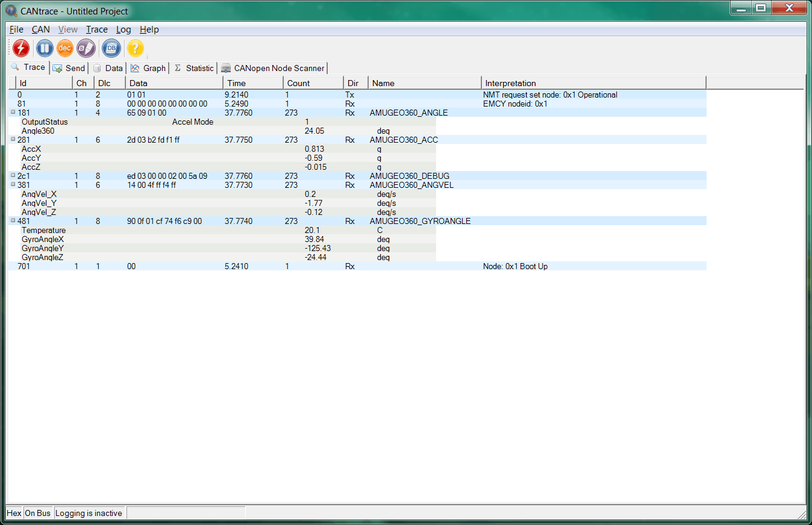Toggle the orange 'dec' decimal display icon
Image resolution: width=812 pixels, height=525 pixels.
[x=65, y=48]
